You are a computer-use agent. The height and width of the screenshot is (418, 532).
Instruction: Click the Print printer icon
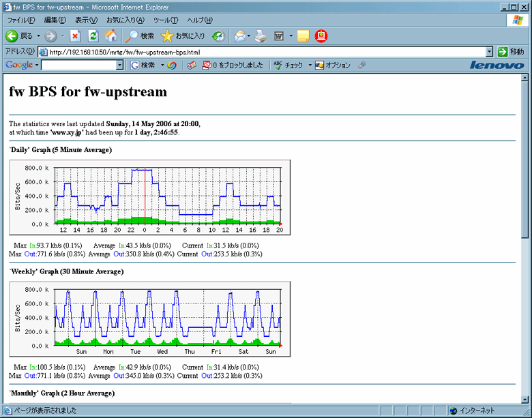(x=261, y=35)
